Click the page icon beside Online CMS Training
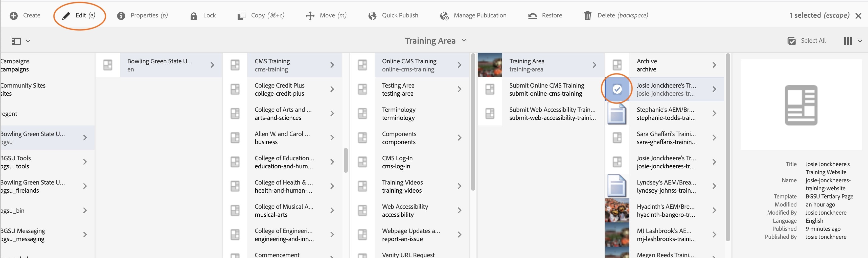Screen dimensions: 868x258 [362, 65]
